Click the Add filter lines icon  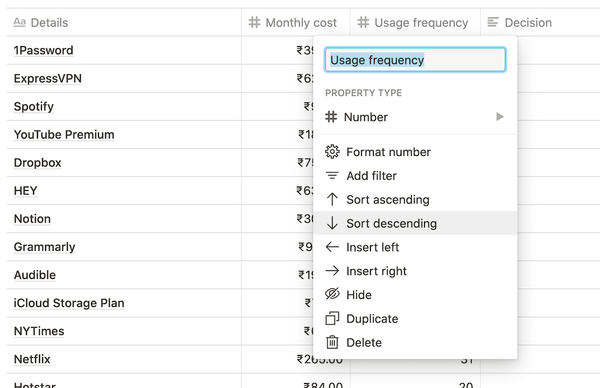pos(332,176)
